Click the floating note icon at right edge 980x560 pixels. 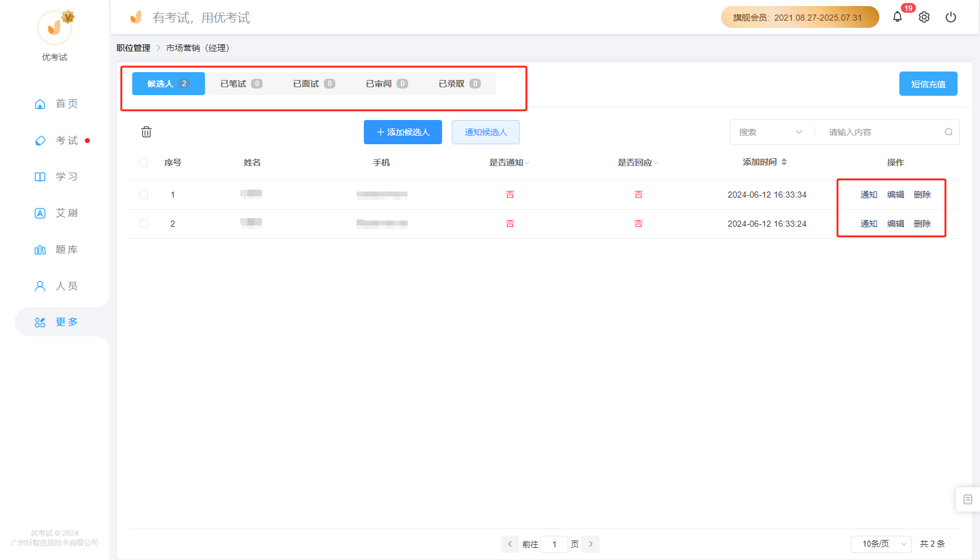pyautogui.click(x=967, y=499)
